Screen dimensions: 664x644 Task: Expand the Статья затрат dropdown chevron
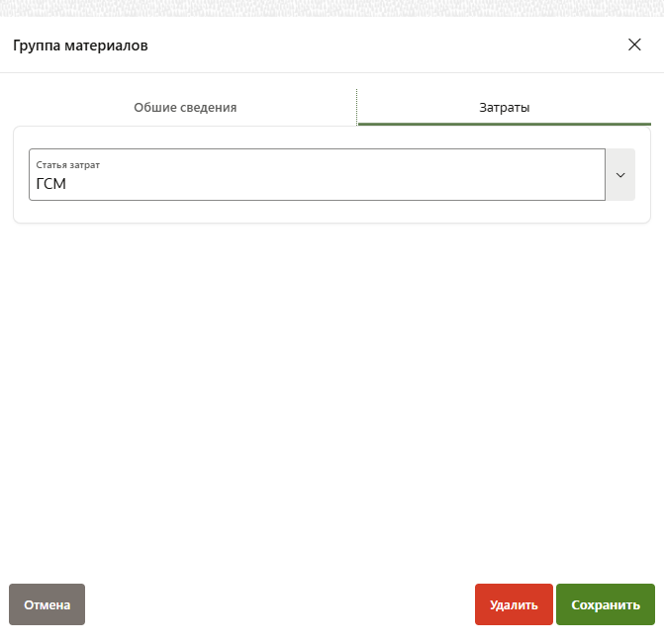[x=620, y=175]
